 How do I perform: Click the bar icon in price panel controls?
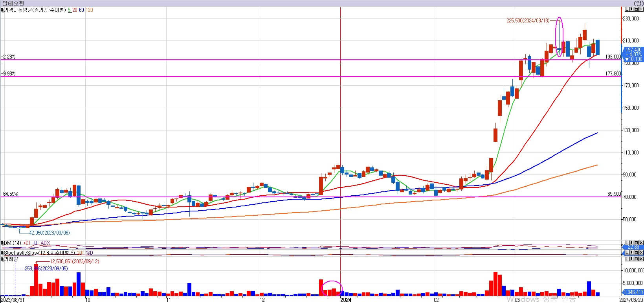[632, 9]
